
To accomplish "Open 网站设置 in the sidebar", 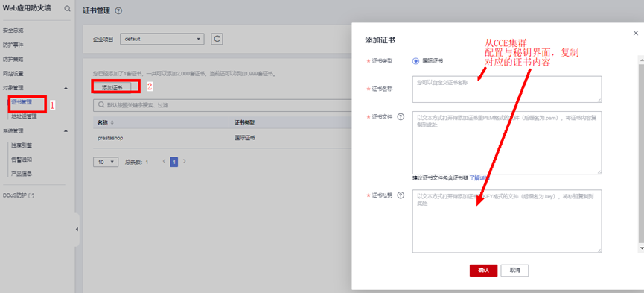I will pos(13,74).
